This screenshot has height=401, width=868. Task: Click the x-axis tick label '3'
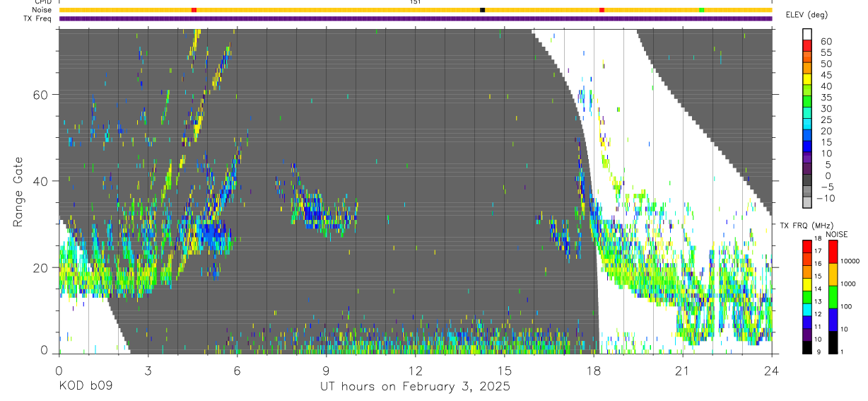(x=148, y=371)
